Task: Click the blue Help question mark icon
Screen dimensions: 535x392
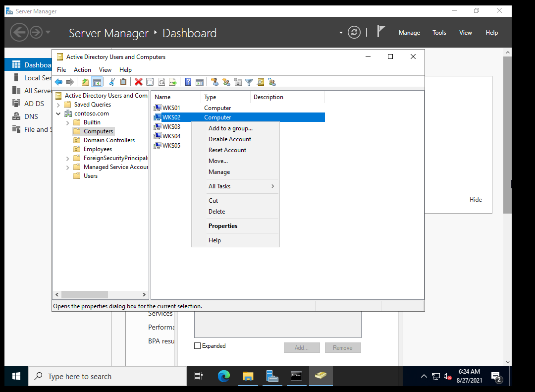Action: tap(188, 82)
